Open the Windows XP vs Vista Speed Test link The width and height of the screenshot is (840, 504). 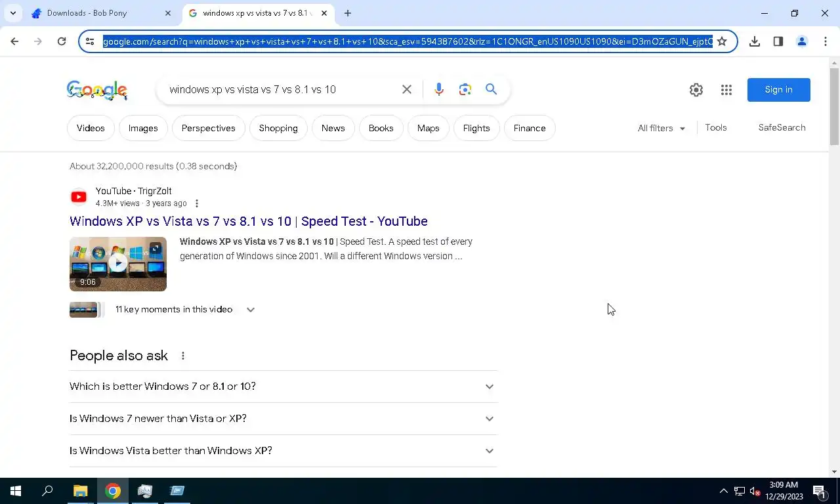point(249,221)
